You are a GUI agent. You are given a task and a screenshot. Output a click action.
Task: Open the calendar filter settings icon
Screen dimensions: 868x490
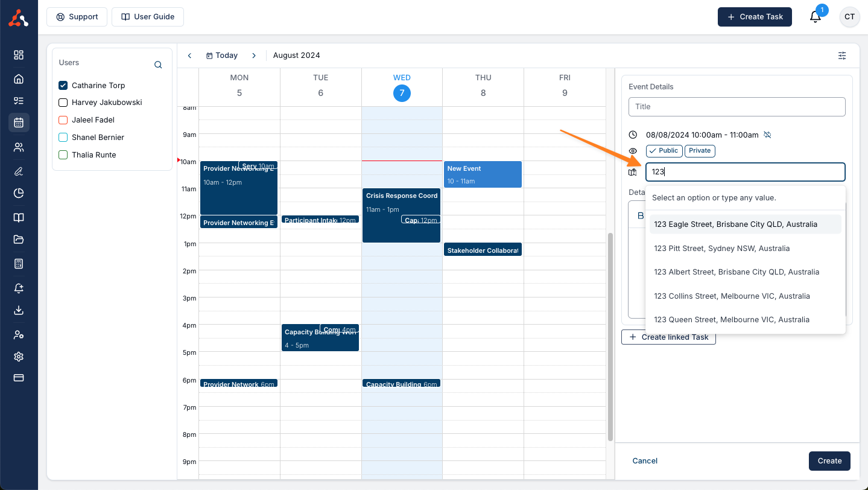click(842, 56)
